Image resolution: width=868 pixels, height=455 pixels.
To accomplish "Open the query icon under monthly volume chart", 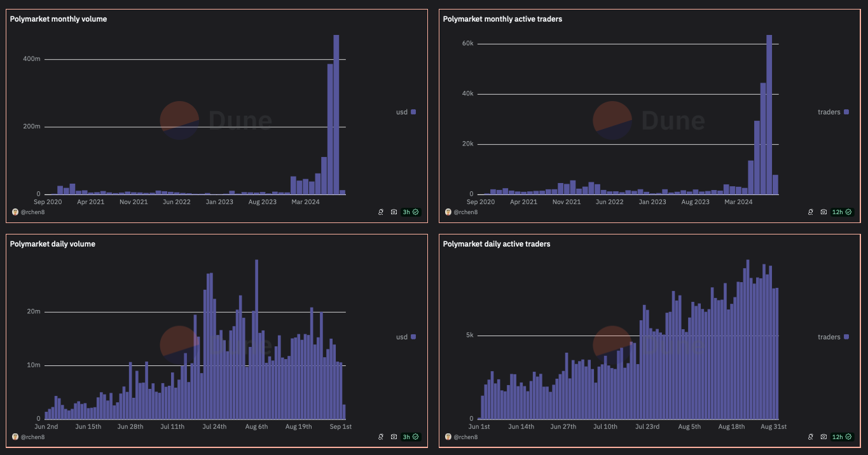I will [380, 212].
